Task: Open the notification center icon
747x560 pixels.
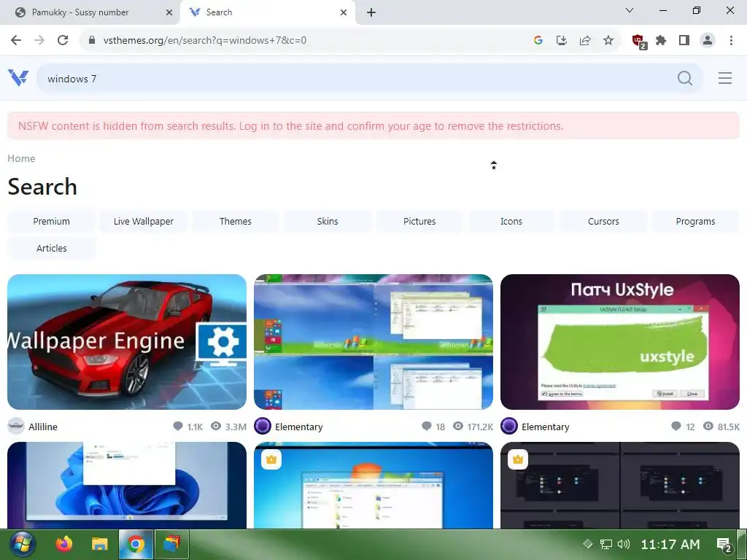Action: (x=724, y=544)
